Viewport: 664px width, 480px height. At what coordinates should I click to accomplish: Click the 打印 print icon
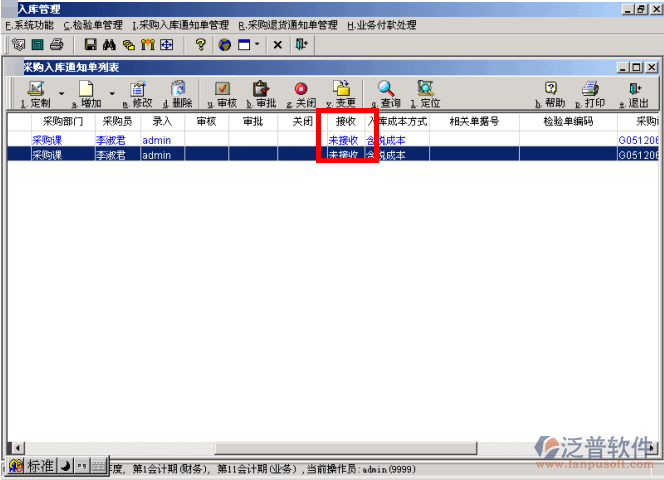(590, 88)
